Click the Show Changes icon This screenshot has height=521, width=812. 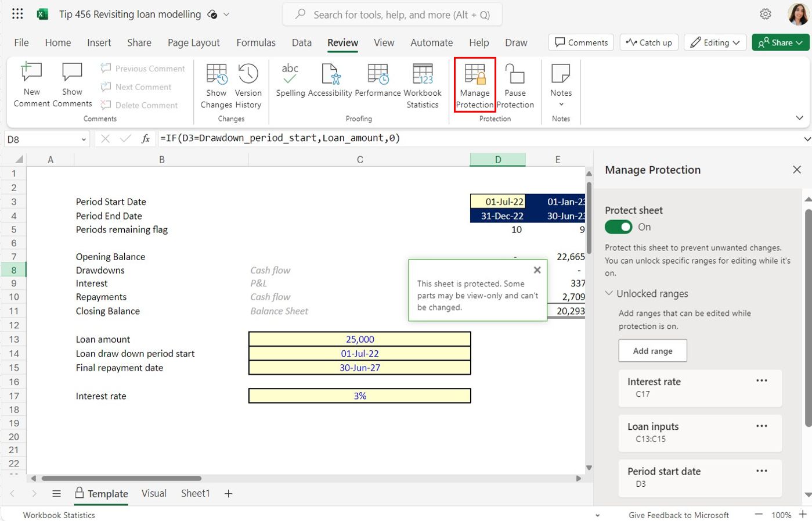216,74
